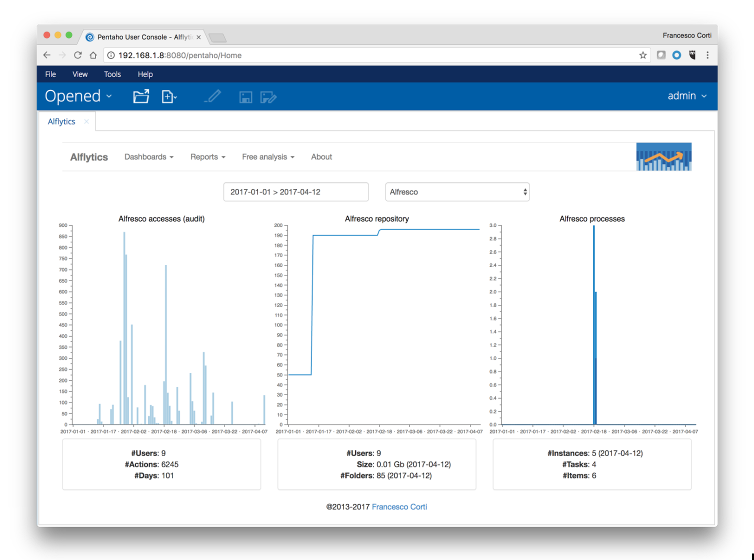Expand the Opened perspective dropdown

78,96
